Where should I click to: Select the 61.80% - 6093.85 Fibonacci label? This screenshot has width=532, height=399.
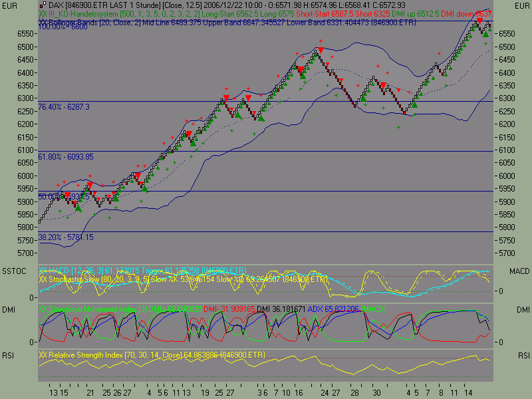point(66,157)
